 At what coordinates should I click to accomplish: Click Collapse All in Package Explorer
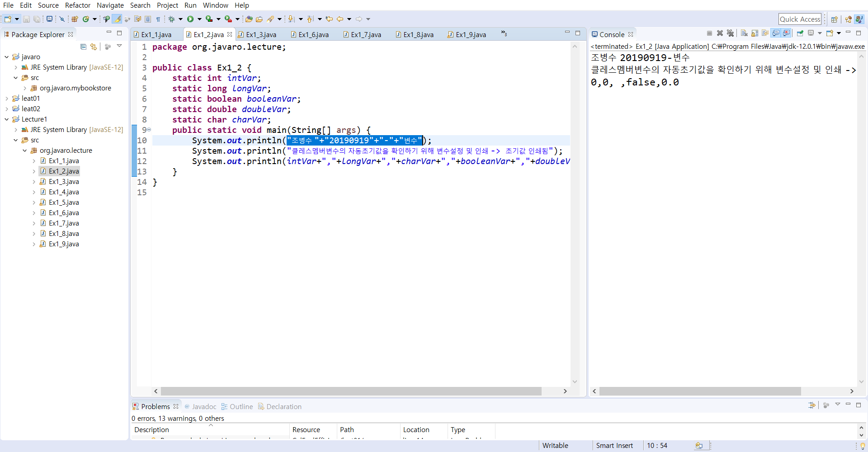point(83,47)
